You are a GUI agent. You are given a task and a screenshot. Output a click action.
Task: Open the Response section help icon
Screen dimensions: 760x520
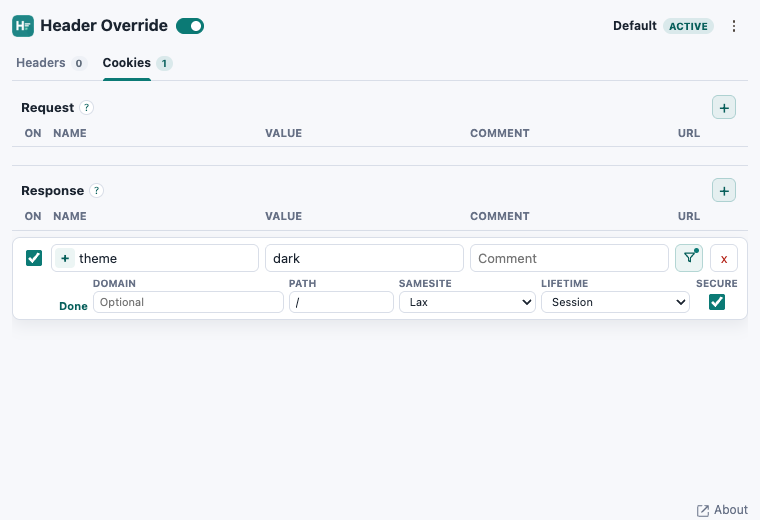pyautogui.click(x=96, y=190)
